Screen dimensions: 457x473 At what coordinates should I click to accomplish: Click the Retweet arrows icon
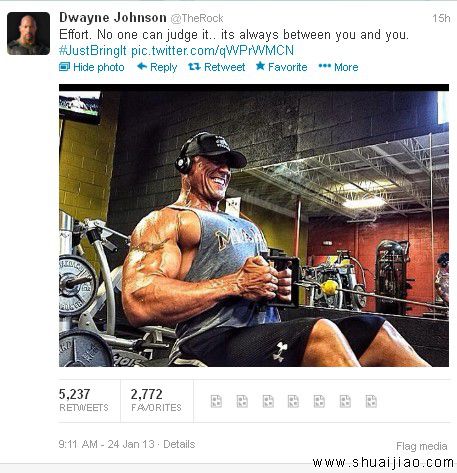pyautogui.click(x=194, y=67)
